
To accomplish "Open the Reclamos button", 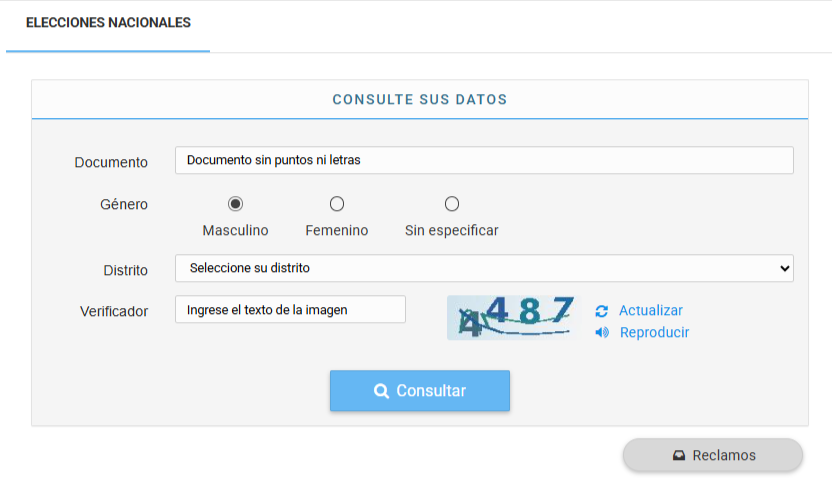I will (x=713, y=455).
